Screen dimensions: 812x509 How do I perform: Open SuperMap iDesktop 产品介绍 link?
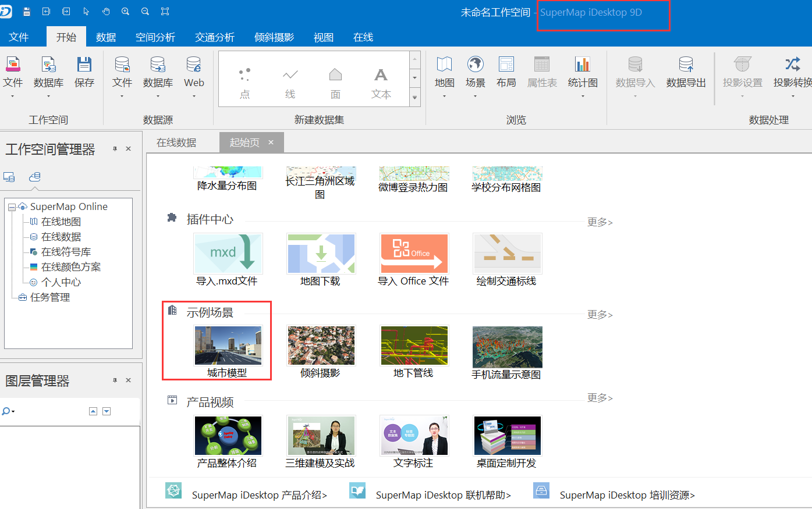coord(260,495)
